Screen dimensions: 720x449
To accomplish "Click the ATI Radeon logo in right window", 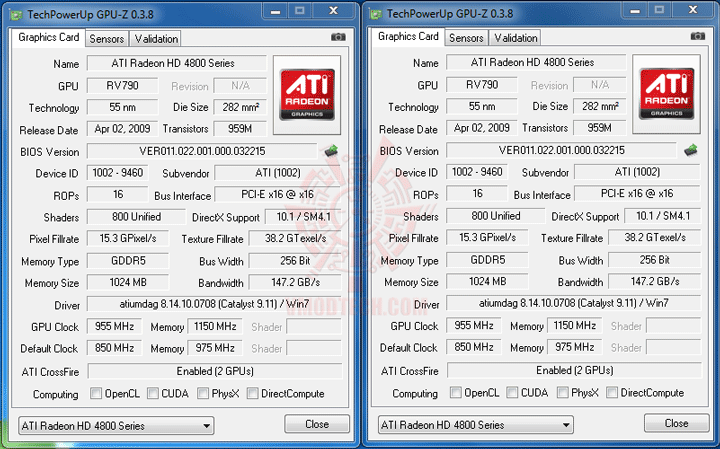I will 666,94.
